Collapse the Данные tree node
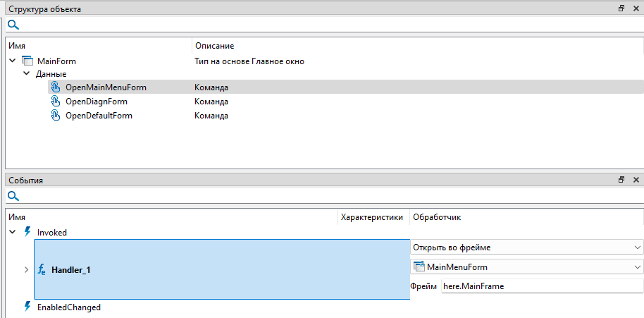This screenshot has width=644, height=318. (26, 73)
